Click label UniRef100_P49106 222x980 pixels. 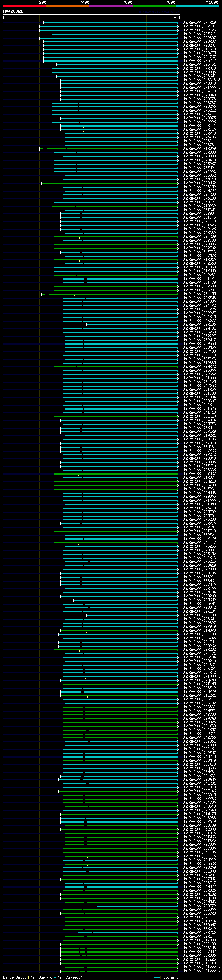pos(199,229)
